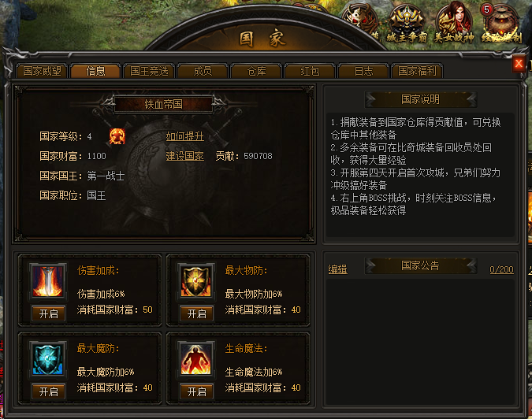Open the 城主争霸 event icon
The width and height of the screenshot is (532, 419).
tap(407, 24)
